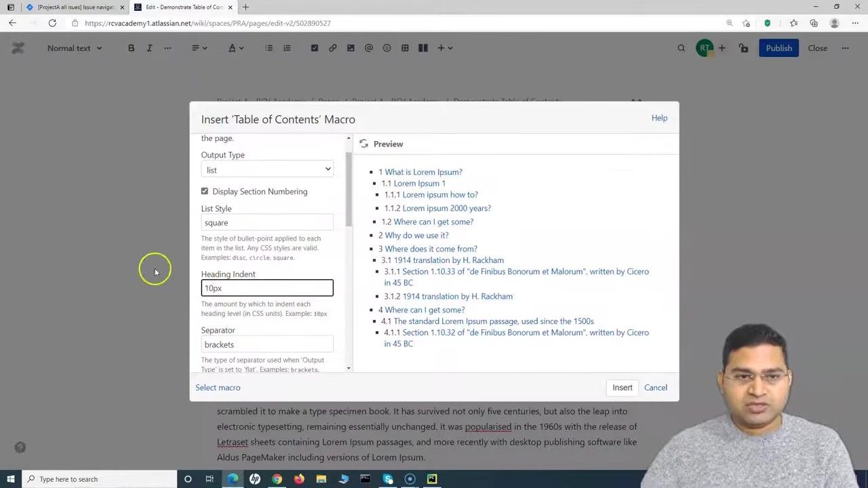868x488 pixels.
Task: Insert a bullet list
Action: click(269, 48)
